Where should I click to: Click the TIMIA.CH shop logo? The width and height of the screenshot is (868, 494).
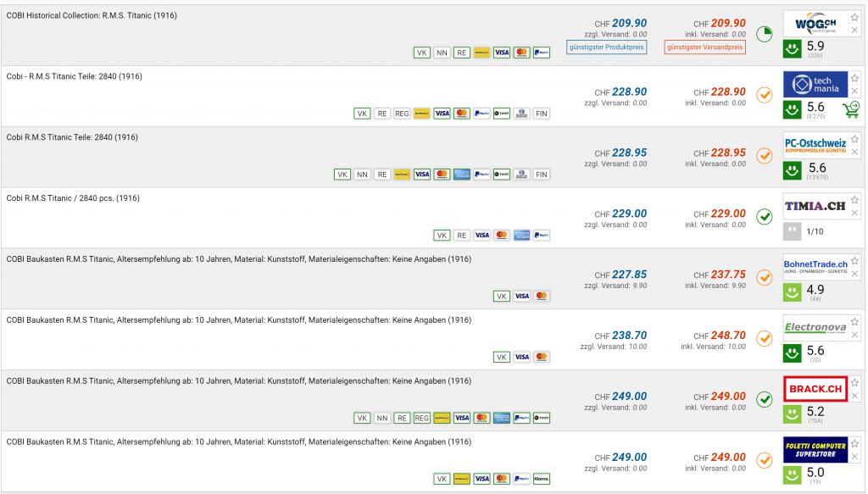coord(815,207)
